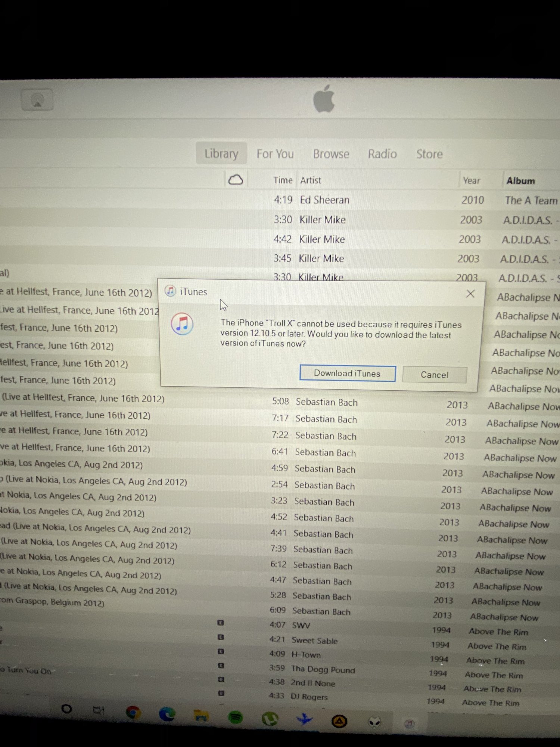Launch Microsoft Edge from taskbar
Viewport: 560px width, 747px height.
pyautogui.click(x=167, y=714)
